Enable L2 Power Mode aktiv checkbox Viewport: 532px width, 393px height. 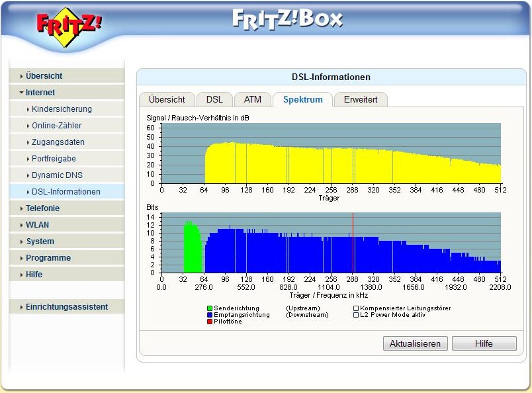pyautogui.click(x=356, y=315)
